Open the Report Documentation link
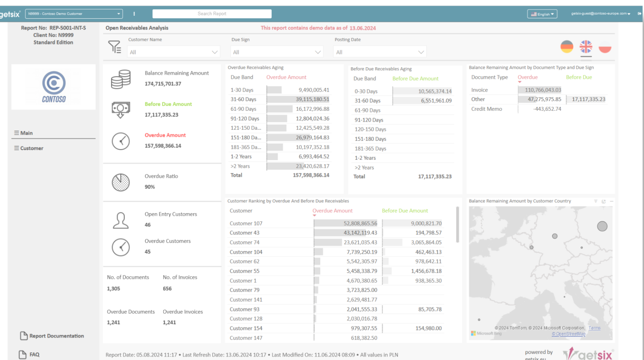This screenshot has width=644, height=360. pos(57,336)
